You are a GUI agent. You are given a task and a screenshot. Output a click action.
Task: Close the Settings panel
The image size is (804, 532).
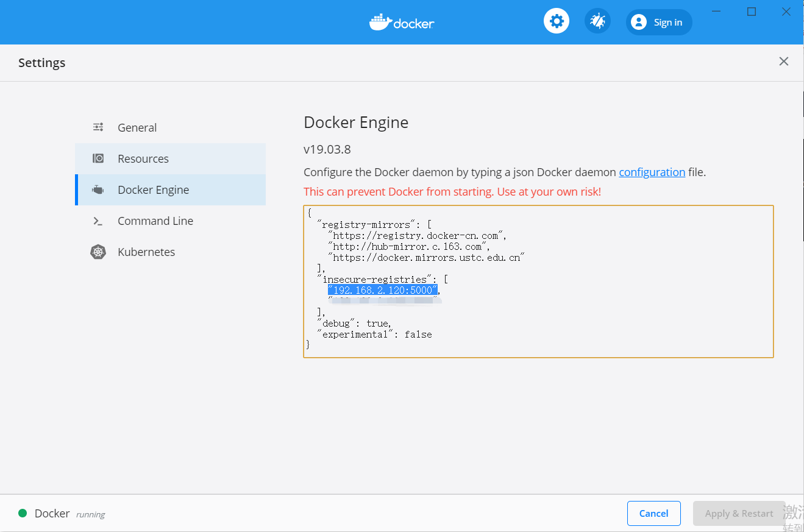point(783,61)
